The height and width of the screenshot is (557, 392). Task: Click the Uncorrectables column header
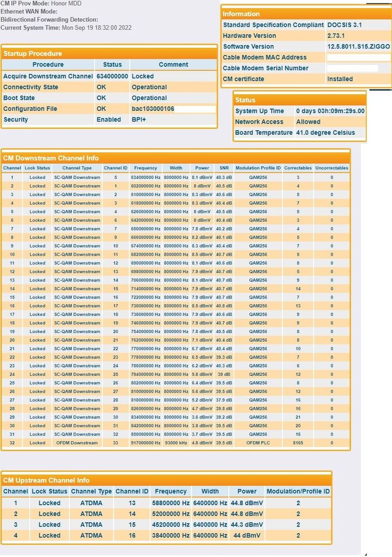point(331,168)
